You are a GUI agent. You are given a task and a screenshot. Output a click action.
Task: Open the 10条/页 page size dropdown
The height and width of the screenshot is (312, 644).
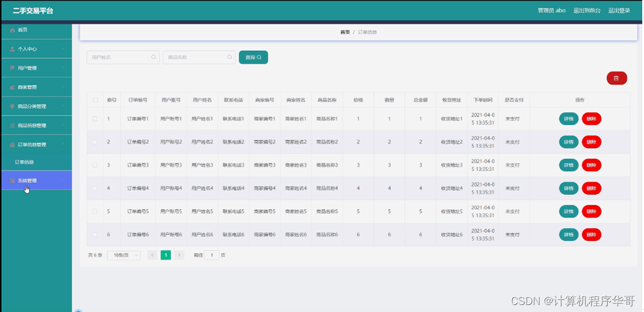tap(124, 255)
